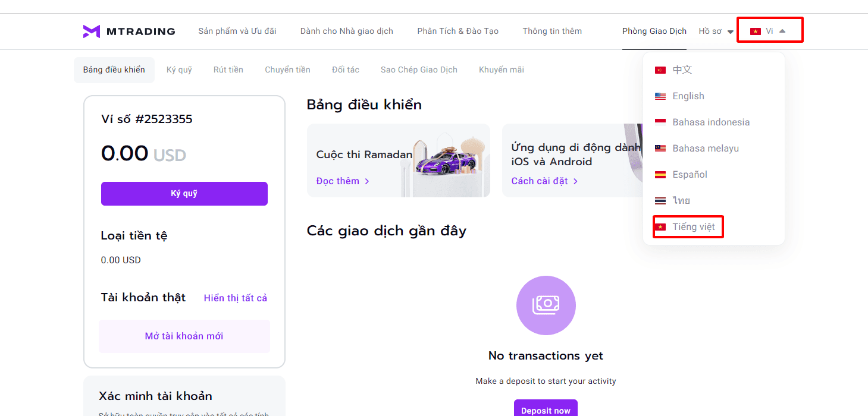Click the money icon above No transactions yet

click(546, 305)
